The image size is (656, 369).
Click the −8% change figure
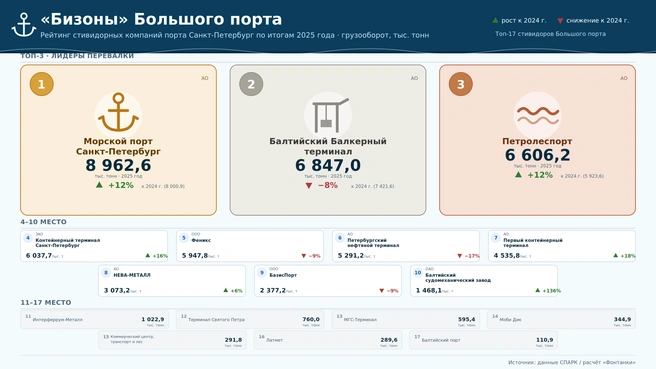coord(328,185)
